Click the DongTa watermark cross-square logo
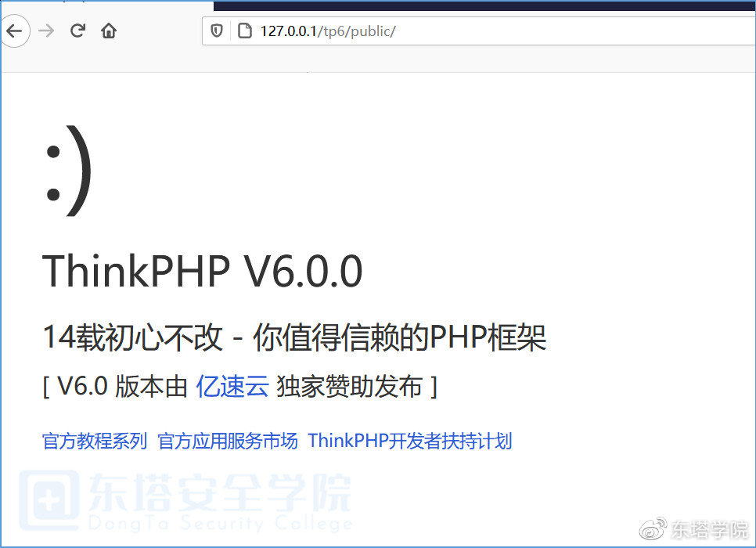The image size is (756, 548). tap(49, 500)
